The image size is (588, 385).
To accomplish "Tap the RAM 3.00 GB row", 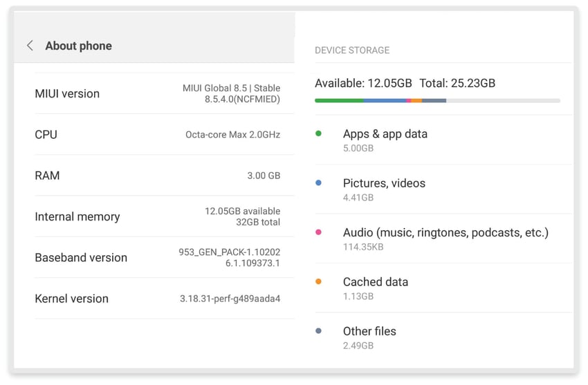I will pyautogui.click(x=157, y=176).
